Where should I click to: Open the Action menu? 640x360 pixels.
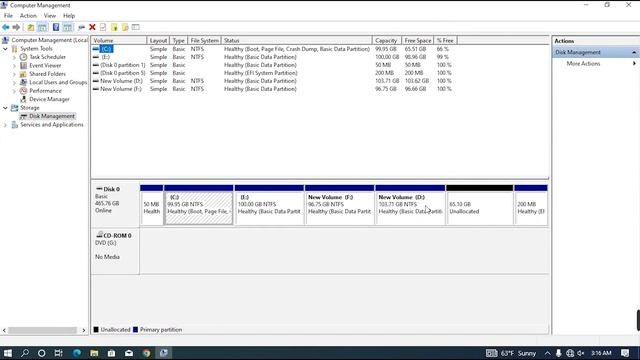(x=28, y=16)
